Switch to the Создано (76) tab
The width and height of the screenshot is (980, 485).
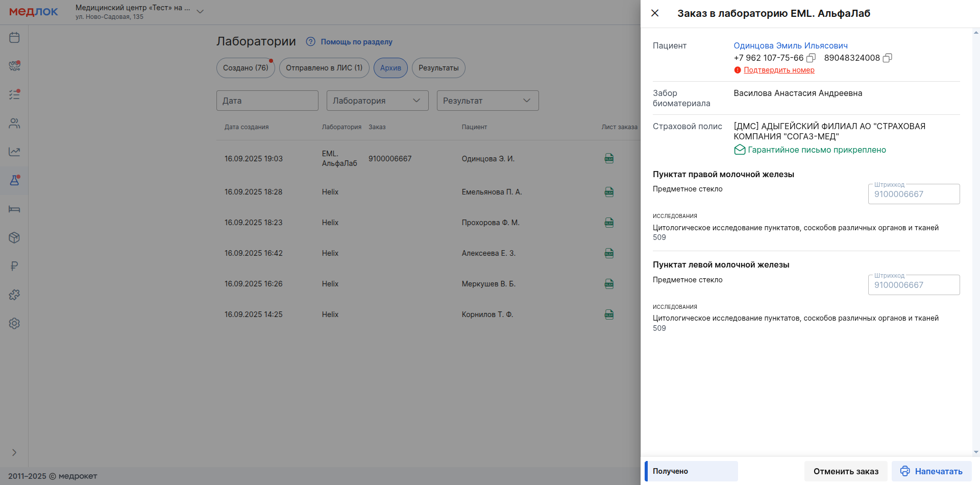pos(246,68)
